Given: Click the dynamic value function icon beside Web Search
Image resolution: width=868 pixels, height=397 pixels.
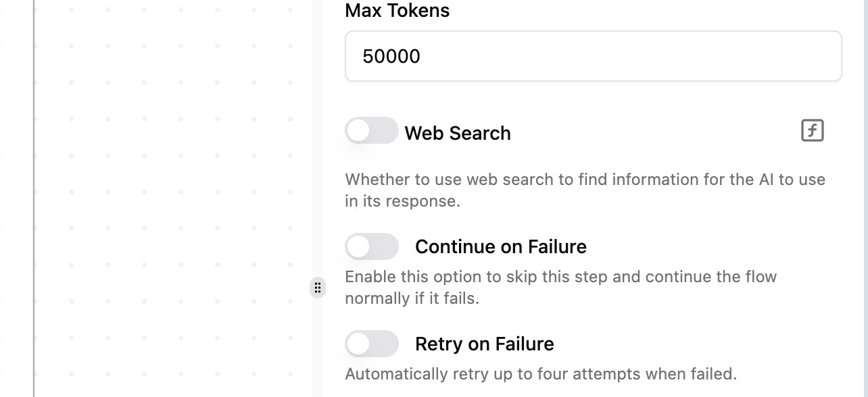Looking at the screenshot, I should [812, 130].
